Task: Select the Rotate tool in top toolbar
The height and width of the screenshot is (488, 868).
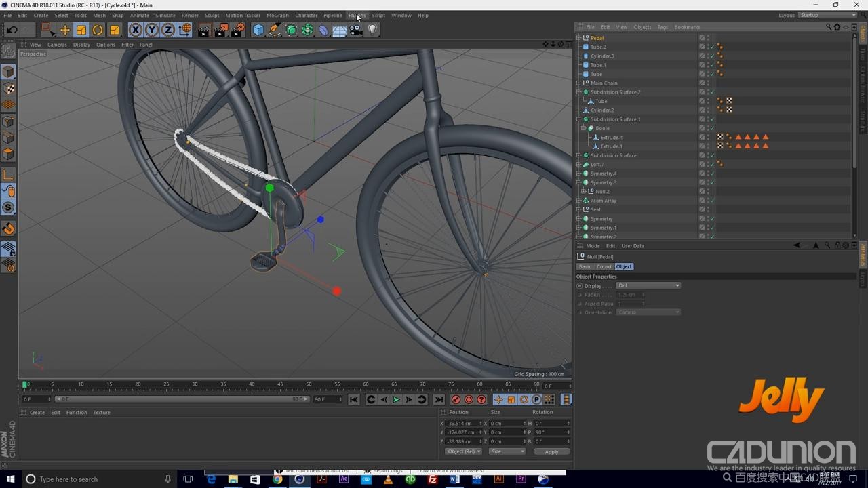Action: pyautogui.click(x=98, y=30)
